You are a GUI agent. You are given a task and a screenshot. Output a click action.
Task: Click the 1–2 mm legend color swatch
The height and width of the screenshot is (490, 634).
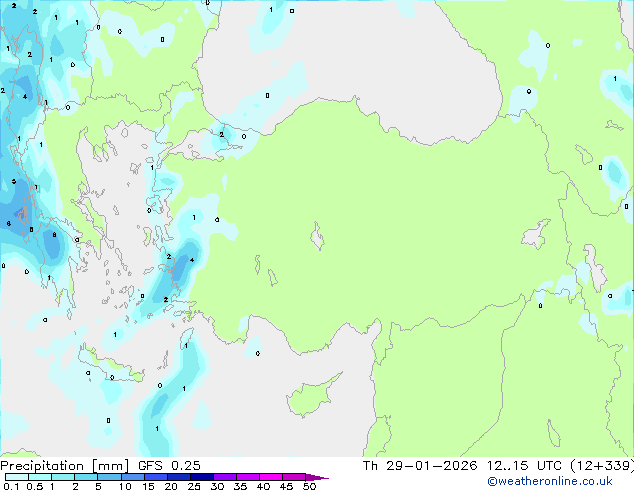pos(63,477)
